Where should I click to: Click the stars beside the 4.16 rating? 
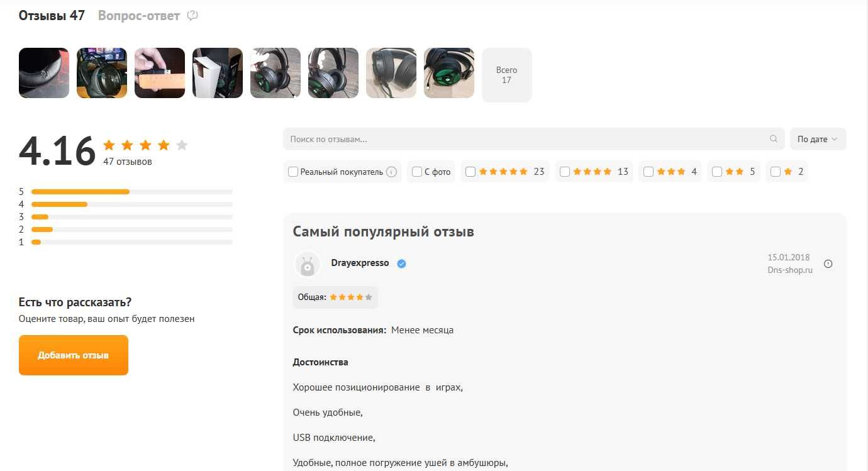(x=145, y=145)
